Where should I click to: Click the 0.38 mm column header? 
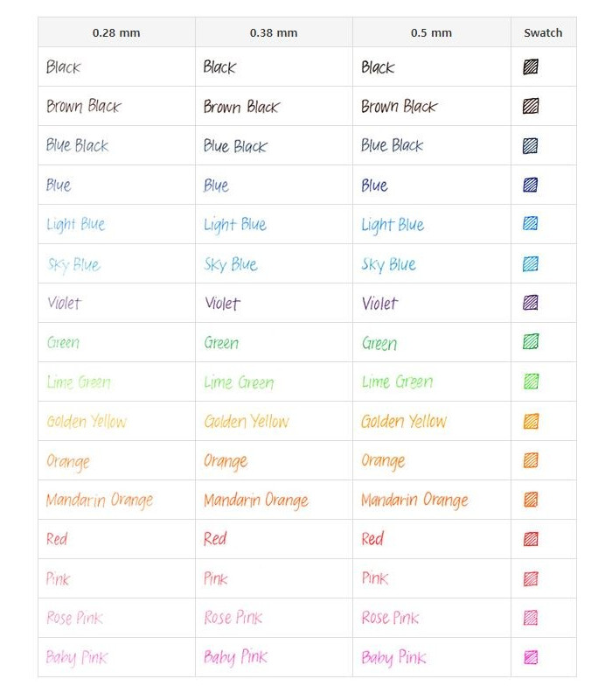(274, 32)
